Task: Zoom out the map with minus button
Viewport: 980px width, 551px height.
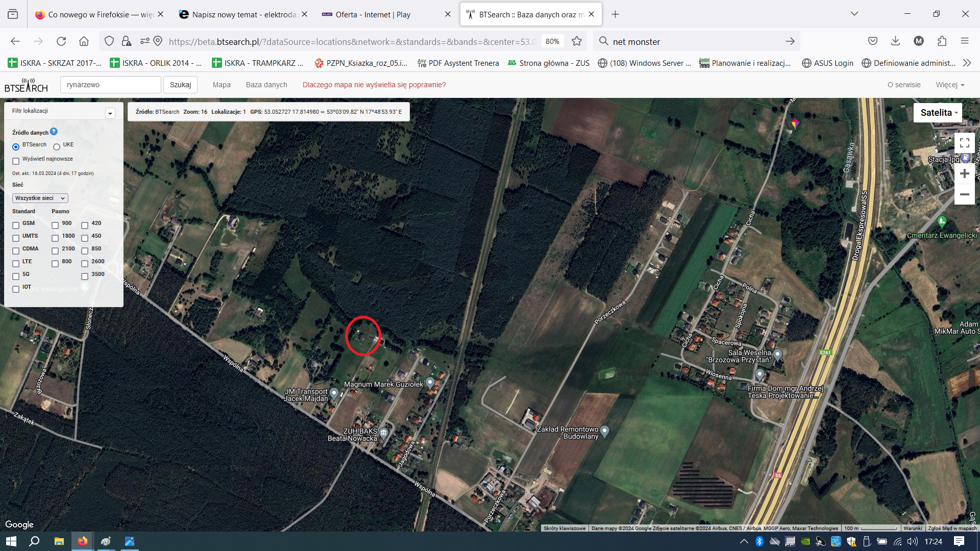Action: [x=964, y=194]
